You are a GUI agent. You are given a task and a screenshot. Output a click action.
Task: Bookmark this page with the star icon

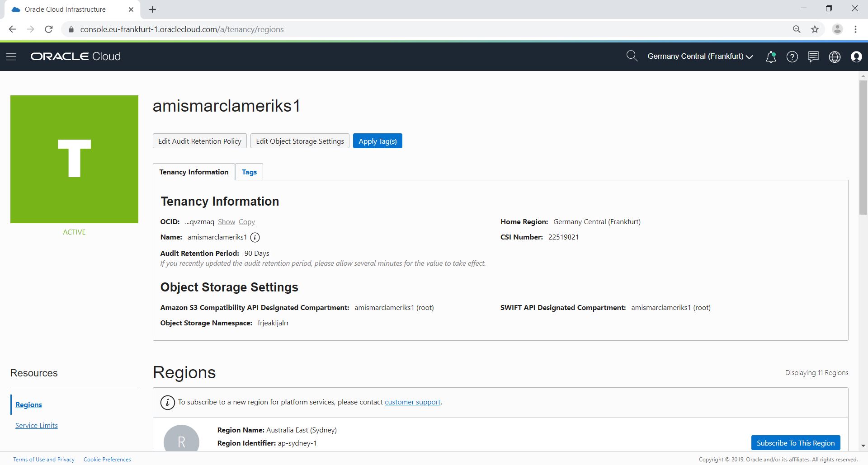(815, 29)
